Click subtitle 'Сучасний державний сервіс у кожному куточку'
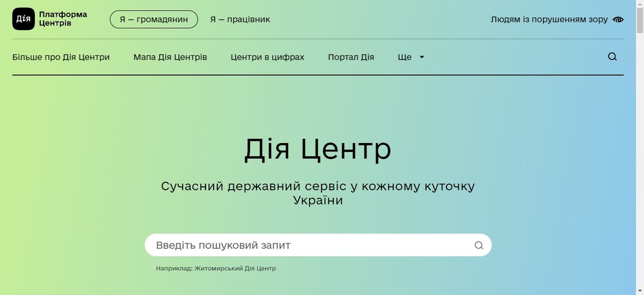The height and width of the screenshot is (295, 644). pyautogui.click(x=318, y=186)
